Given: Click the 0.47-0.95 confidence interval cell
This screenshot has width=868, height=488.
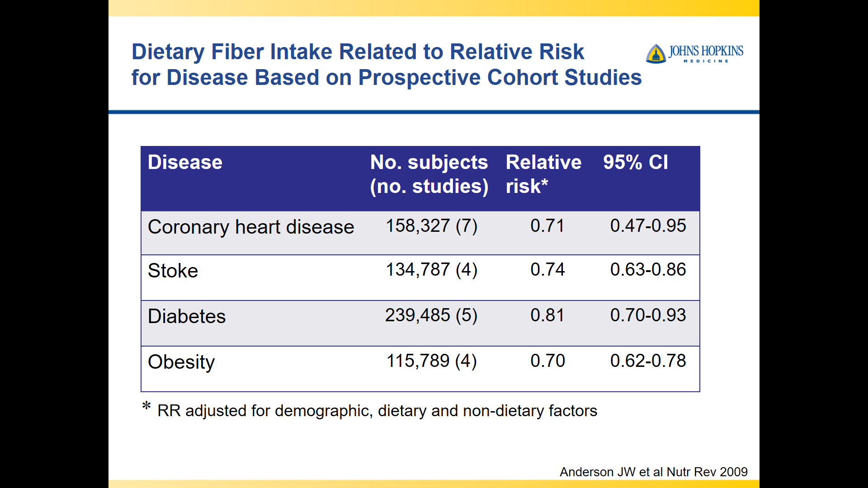Looking at the screenshot, I should tap(648, 226).
